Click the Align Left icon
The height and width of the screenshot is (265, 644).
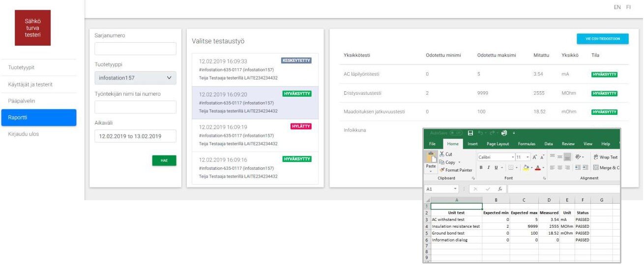click(552, 167)
